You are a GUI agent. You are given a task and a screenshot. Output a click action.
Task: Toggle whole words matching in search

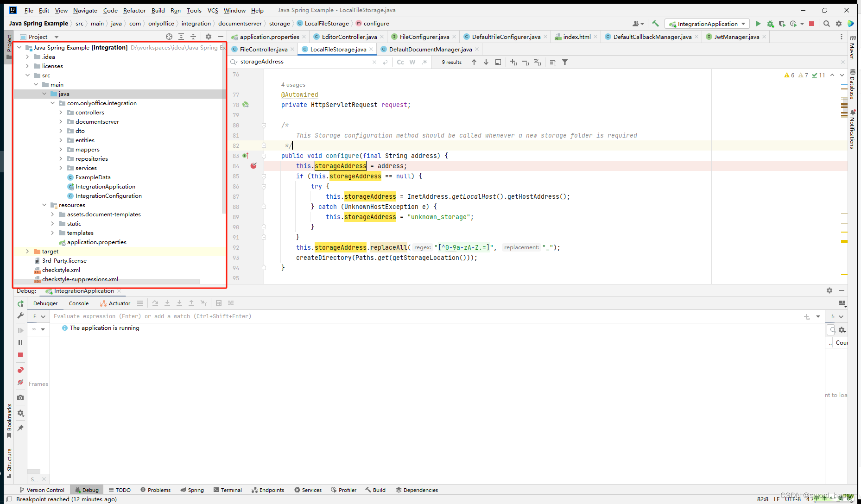(412, 62)
